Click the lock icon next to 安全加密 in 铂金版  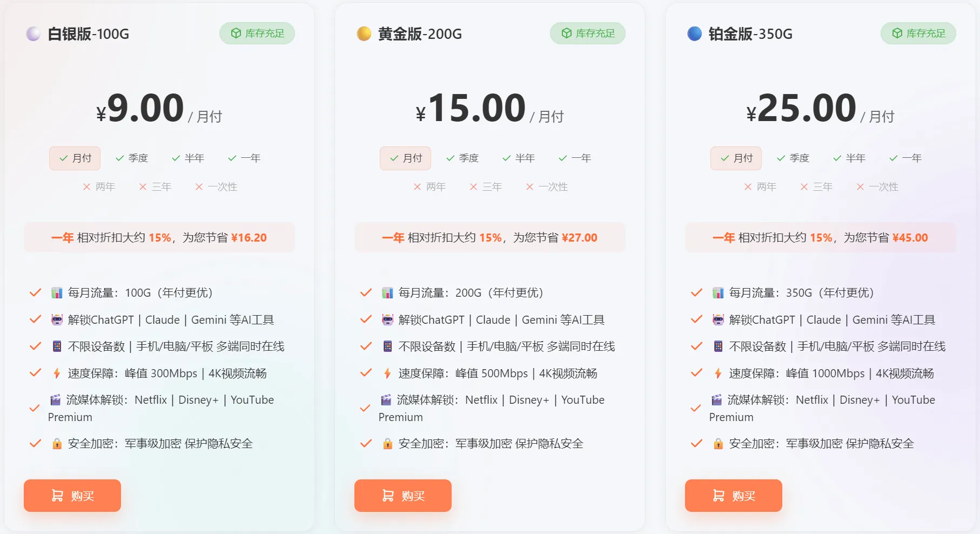(717, 443)
